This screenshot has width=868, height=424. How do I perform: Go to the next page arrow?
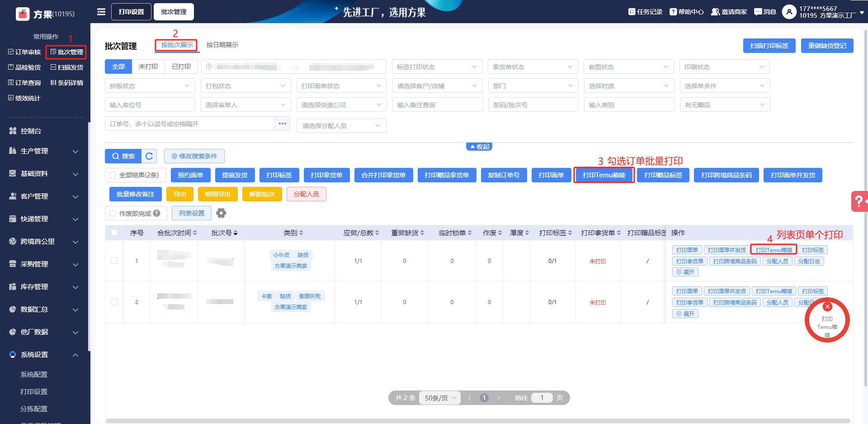[499, 398]
